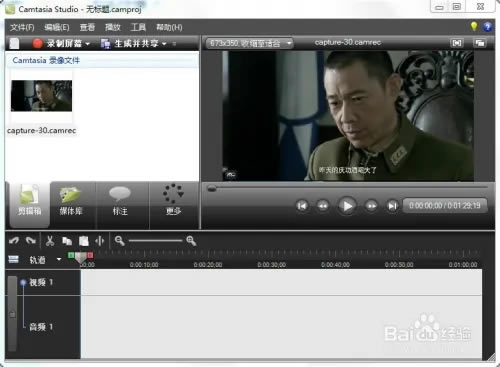Image resolution: width=500 pixels, height=367 pixels.
Task: Click the undo arrow on the timeline toolbar
Action: coord(14,240)
